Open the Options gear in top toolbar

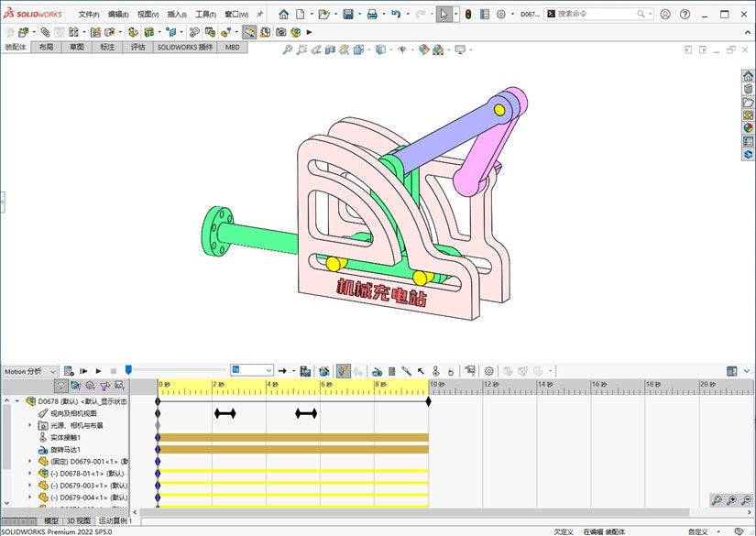tap(501, 15)
